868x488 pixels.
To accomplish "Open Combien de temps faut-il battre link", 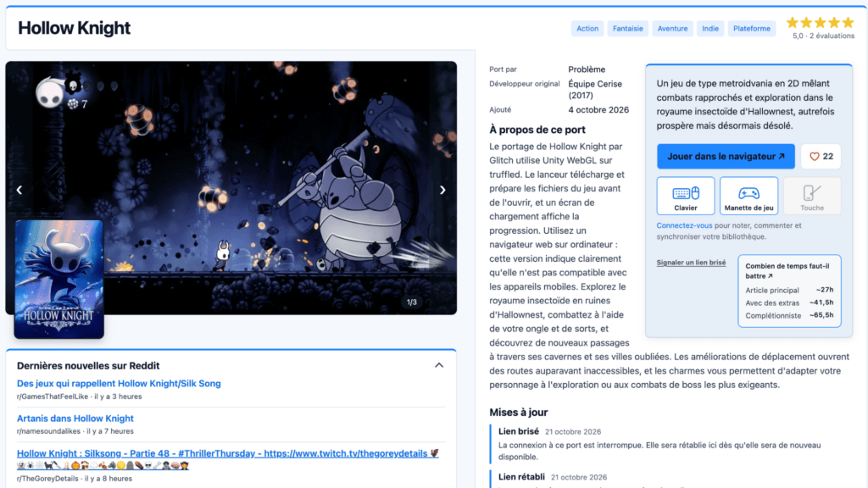I will [x=787, y=270].
